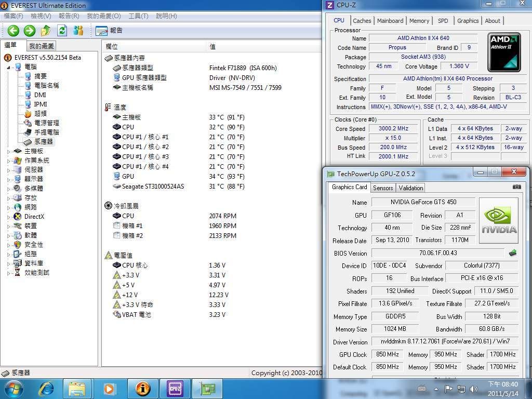Click the 裝置 devices icon in tree
532x399 pixels.
click(17, 226)
